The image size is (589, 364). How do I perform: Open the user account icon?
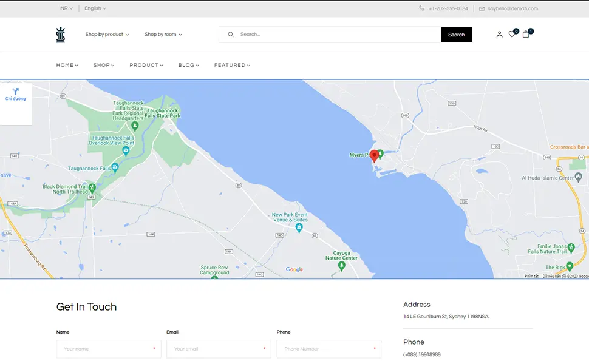click(x=499, y=35)
